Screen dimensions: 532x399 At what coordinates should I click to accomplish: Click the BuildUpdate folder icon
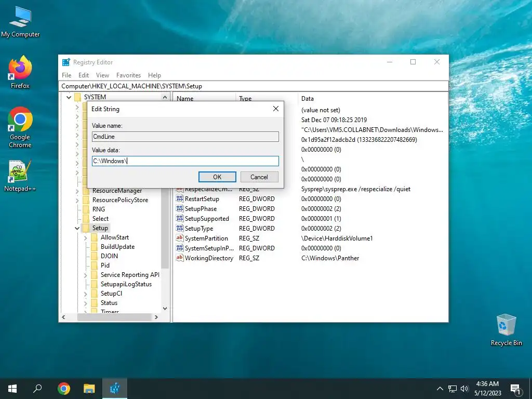click(x=95, y=247)
